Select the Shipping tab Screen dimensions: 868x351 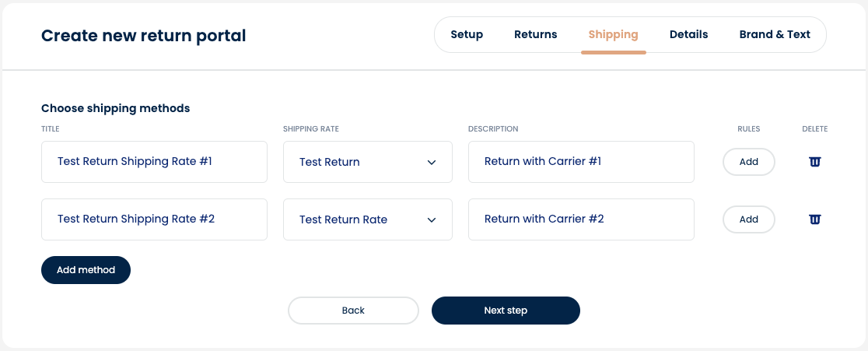click(x=614, y=34)
